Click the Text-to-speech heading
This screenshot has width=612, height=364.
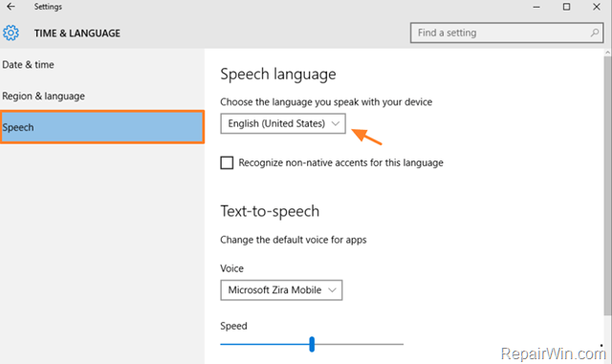pos(270,211)
